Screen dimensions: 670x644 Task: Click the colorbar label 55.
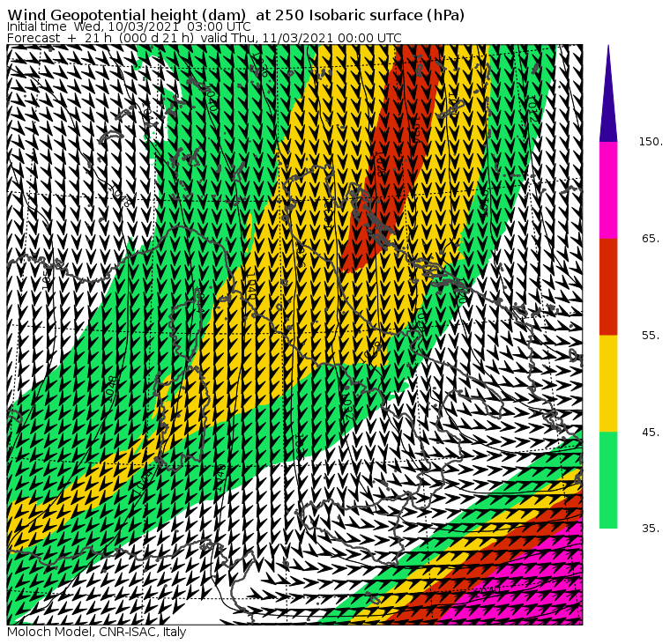pos(651,336)
